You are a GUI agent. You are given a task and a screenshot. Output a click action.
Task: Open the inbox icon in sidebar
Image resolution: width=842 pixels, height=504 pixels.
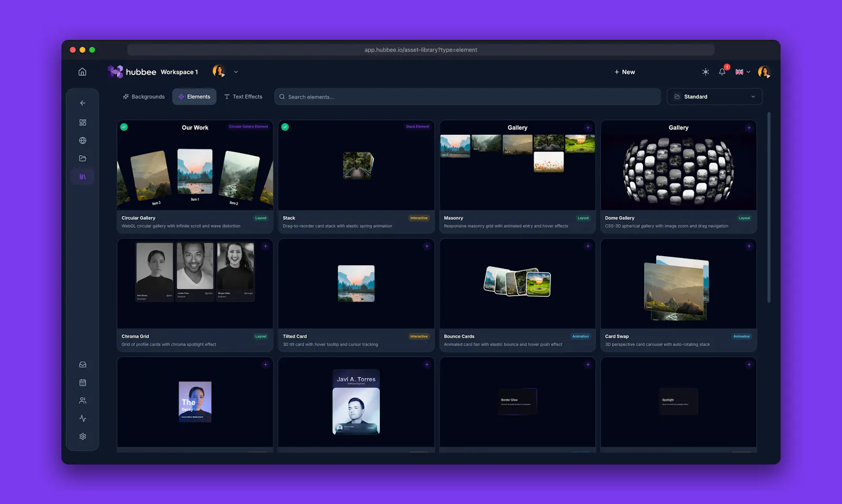coord(83,365)
